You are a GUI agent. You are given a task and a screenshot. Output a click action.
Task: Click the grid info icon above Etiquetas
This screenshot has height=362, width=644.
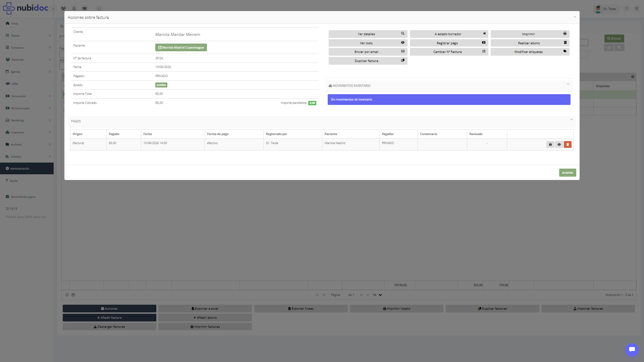click(x=633, y=77)
